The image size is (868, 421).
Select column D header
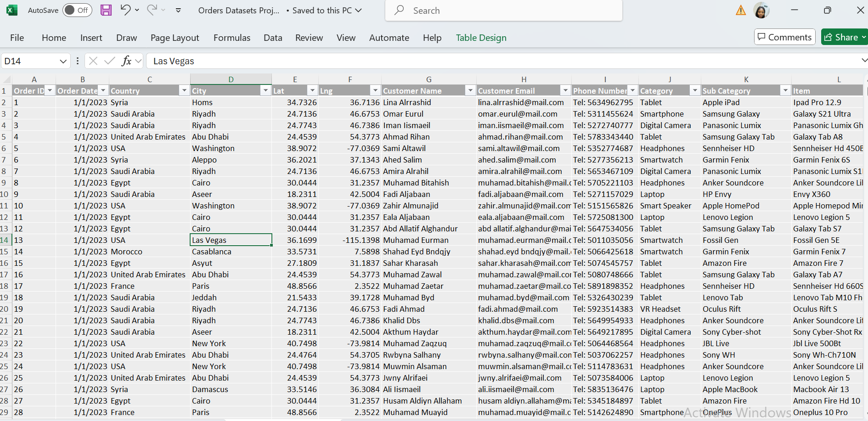231,79
